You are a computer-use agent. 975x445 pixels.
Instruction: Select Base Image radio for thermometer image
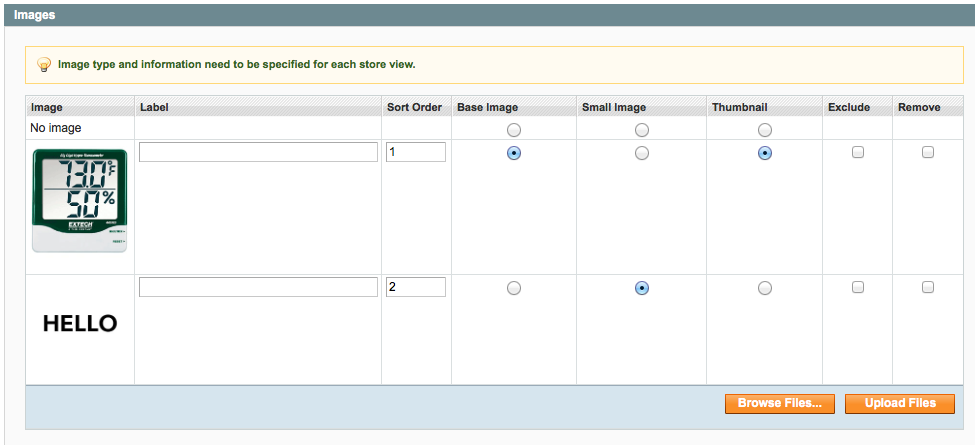coord(514,153)
